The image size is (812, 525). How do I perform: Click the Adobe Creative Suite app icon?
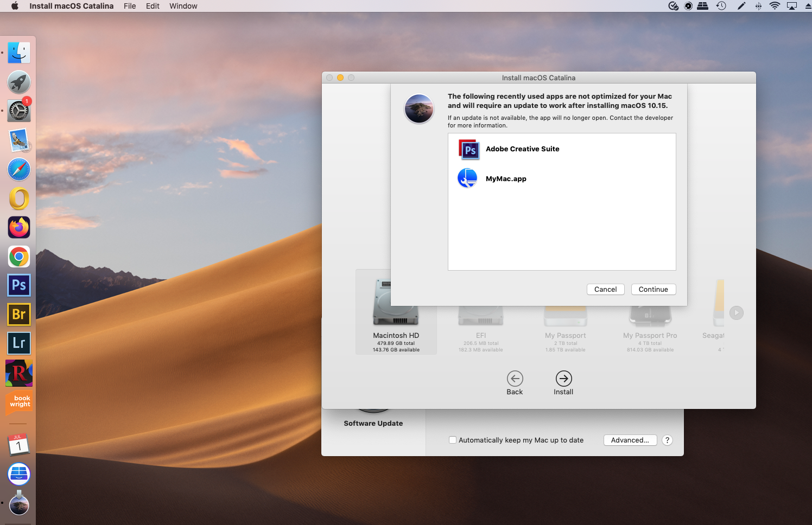click(468, 149)
